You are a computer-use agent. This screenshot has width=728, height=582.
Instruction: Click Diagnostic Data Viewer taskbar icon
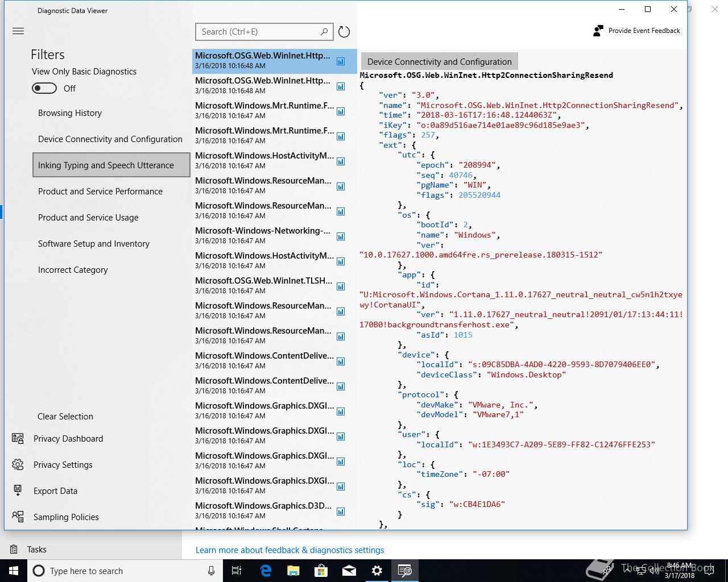coord(405,571)
